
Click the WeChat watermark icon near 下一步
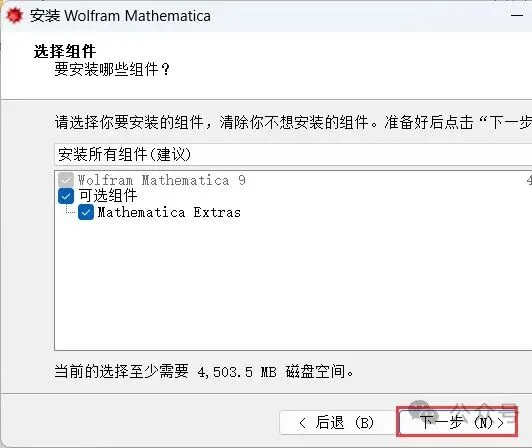click(x=420, y=410)
